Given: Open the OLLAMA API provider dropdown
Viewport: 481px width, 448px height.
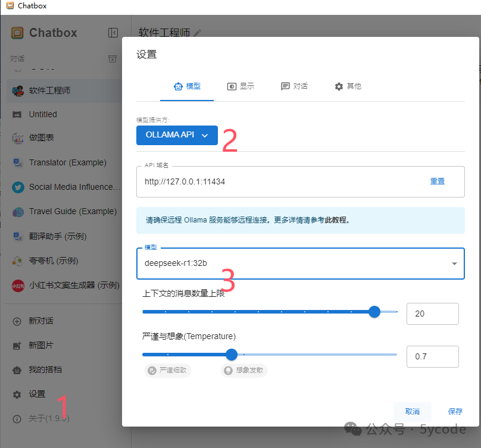Looking at the screenshot, I should (x=177, y=135).
